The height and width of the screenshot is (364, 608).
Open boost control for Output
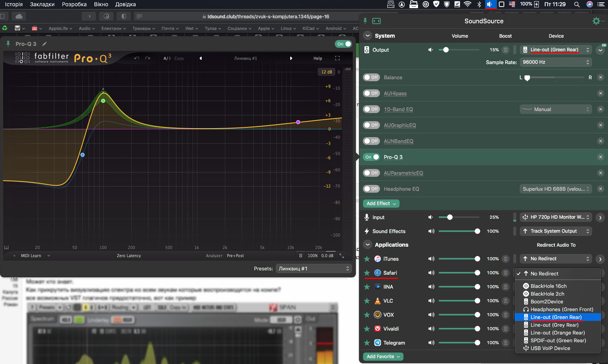click(505, 50)
